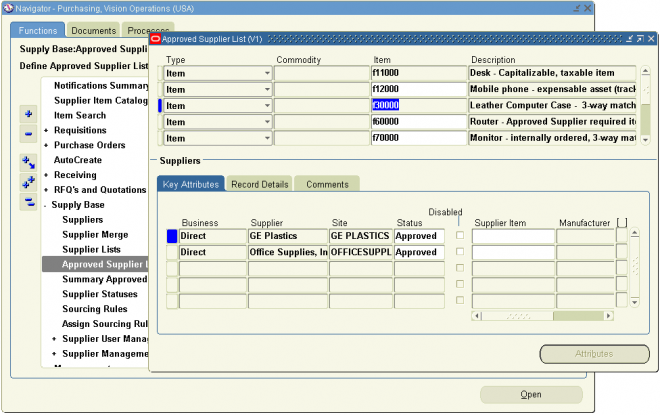Image resolution: width=660 pixels, height=415 pixels.
Task: Click the blue plus expand icon in Navigator
Action: (28, 114)
